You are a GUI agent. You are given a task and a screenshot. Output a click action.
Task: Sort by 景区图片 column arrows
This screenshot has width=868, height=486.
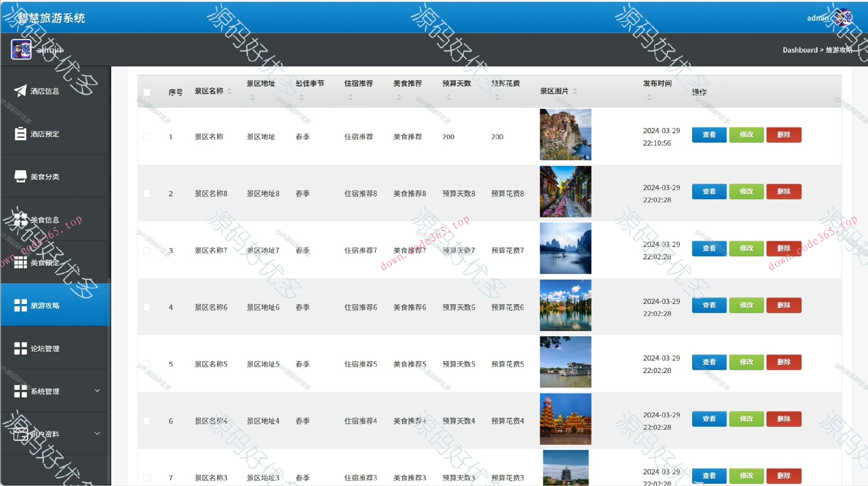pyautogui.click(x=575, y=91)
